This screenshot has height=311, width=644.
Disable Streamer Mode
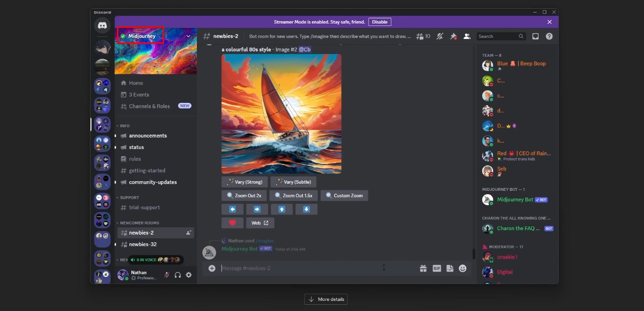coord(380,22)
